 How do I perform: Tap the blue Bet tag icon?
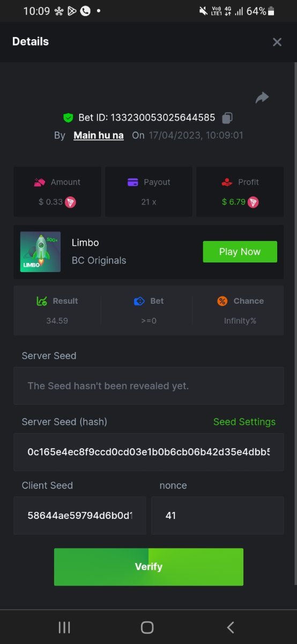click(139, 301)
